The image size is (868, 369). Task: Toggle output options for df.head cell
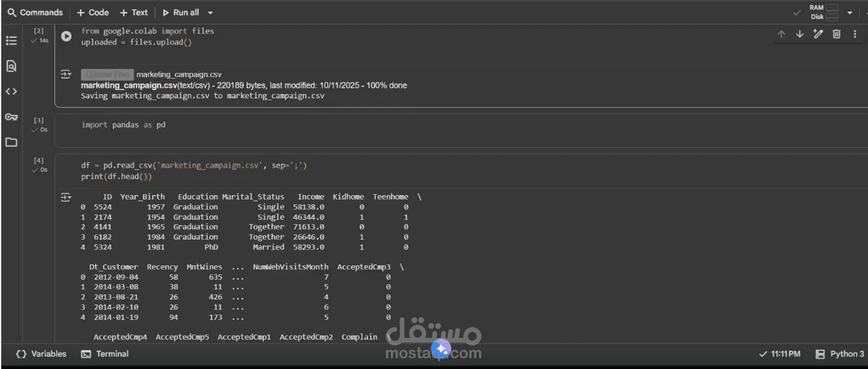65,197
